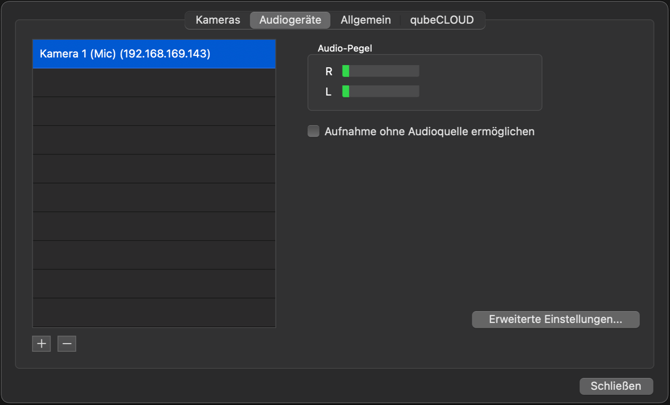Screen dimensions: 670x405
Task: Click the green level indicator on R meter
Action: coord(346,71)
